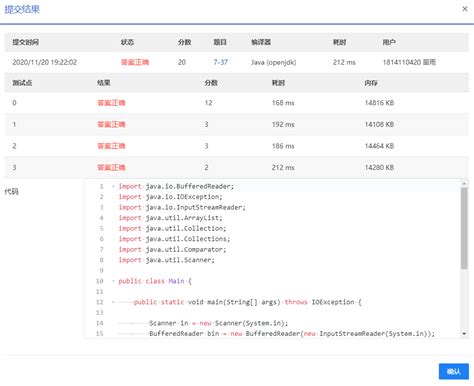The image size is (474, 386).
Task: Click the Java (openjdk) compiler cell
Action: click(273, 62)
